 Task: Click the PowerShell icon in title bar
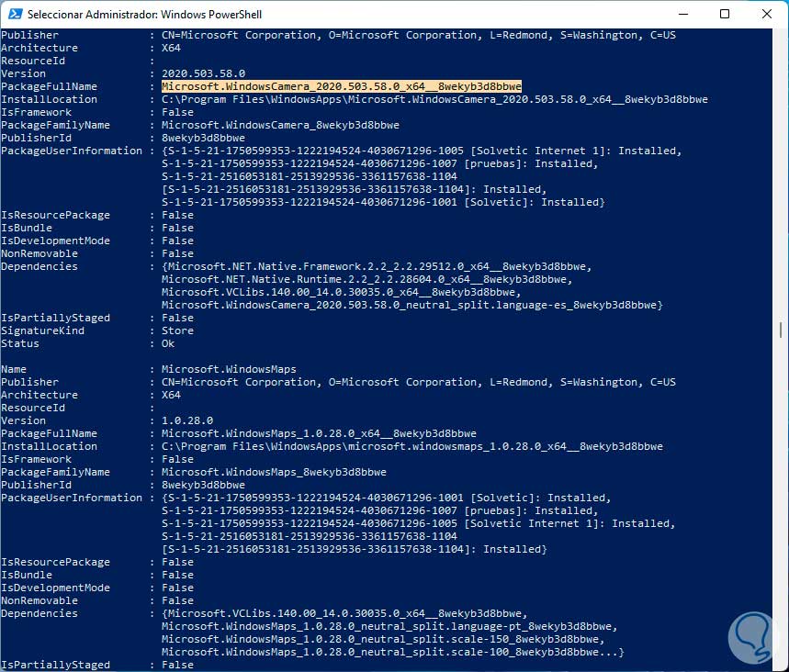tap(15, 14)
